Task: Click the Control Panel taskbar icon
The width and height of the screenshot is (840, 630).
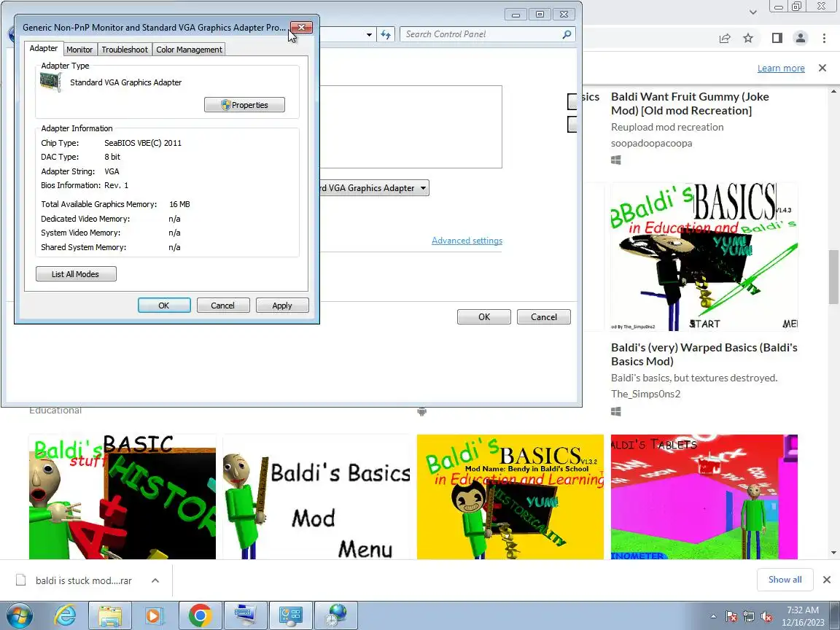Action: pyautogui.click(x=290, y=615)
